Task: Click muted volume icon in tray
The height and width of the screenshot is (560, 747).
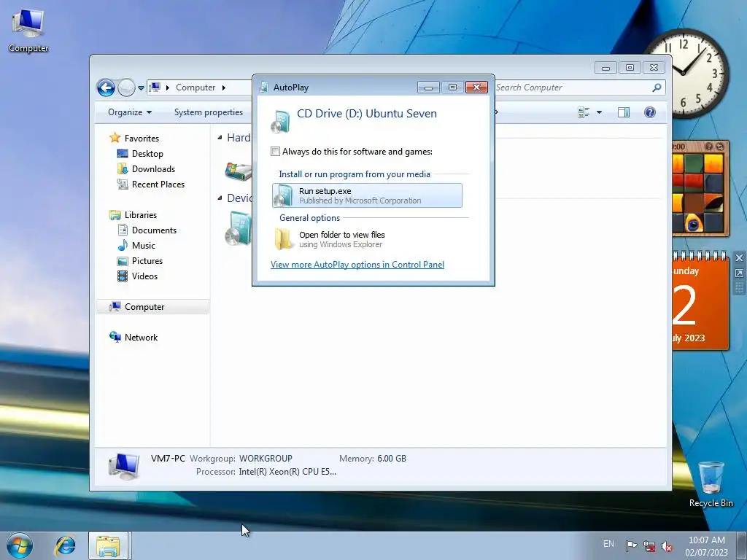Action: click(667, 546)
